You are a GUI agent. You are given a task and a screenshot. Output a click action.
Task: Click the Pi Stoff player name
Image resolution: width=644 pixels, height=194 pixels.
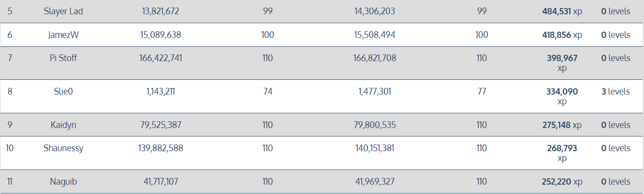tap(63, 58)
